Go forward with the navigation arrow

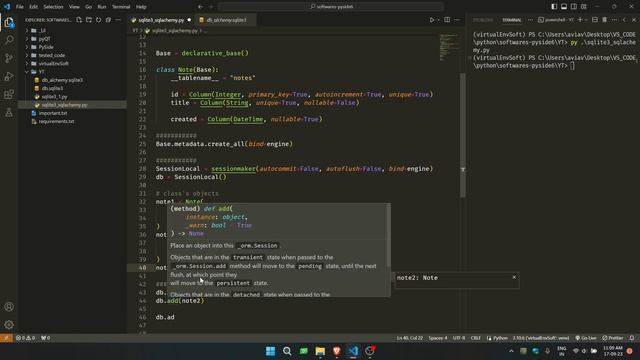click(211, 7)
